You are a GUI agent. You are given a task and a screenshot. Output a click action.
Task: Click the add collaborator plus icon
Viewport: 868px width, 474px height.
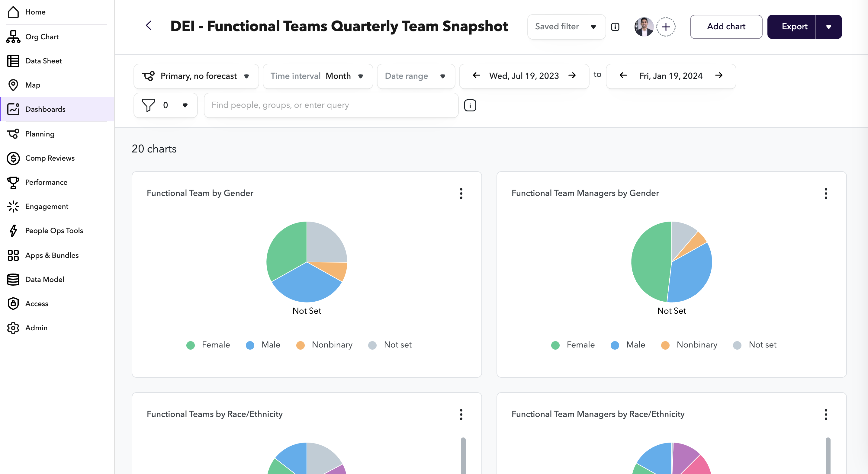[x=665, y=27]
